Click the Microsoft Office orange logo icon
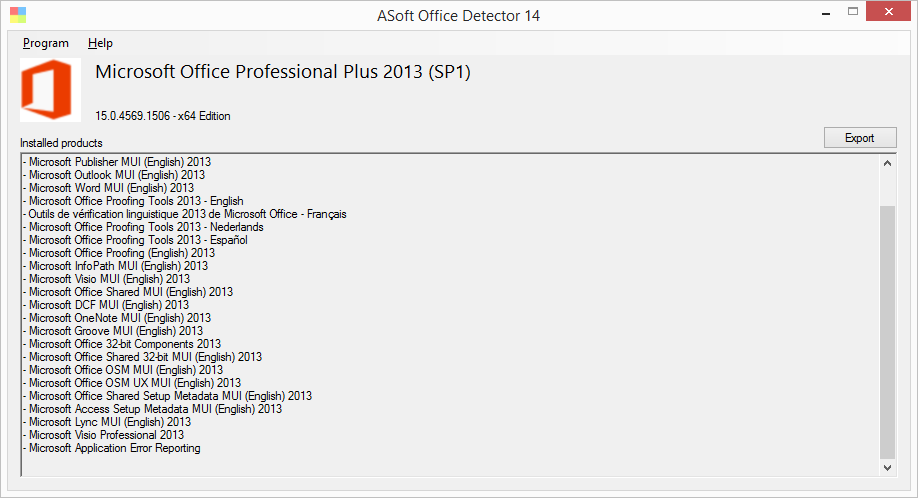 (50, 90)
